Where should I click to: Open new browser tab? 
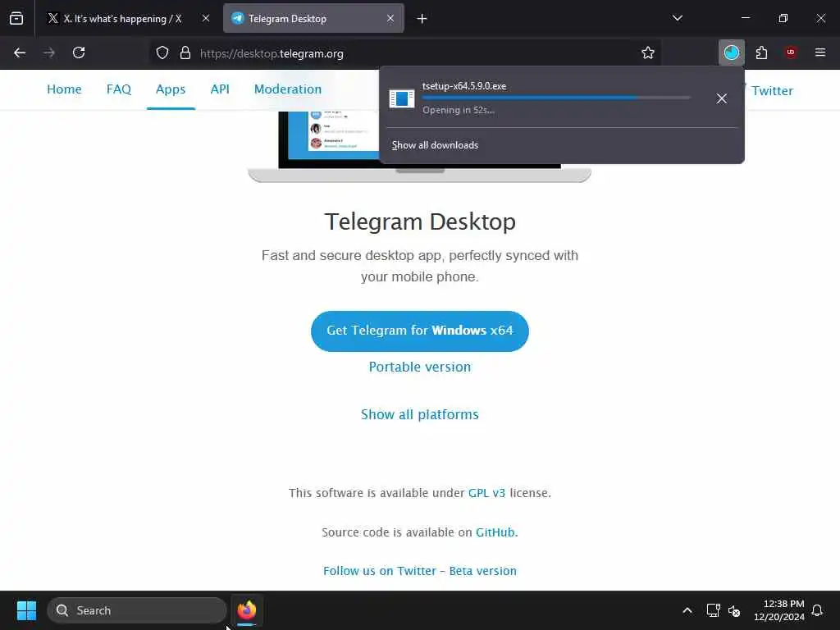(x=422, y=19)
